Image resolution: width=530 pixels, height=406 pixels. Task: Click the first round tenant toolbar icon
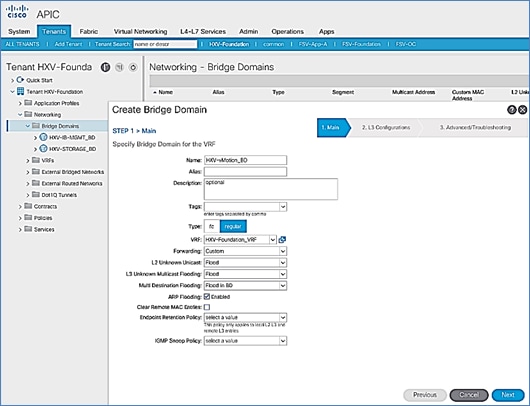(105, 67)
